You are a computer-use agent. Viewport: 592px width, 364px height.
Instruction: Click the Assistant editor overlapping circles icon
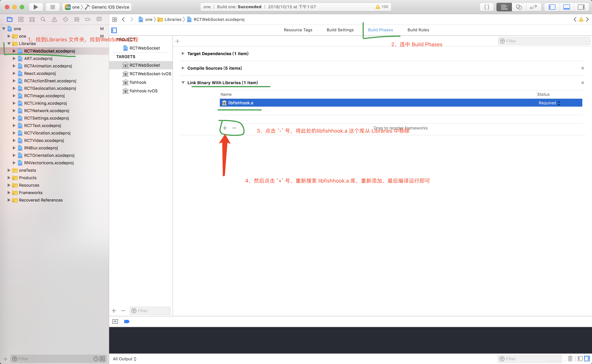pyautogui.click(x=519, y=7)
